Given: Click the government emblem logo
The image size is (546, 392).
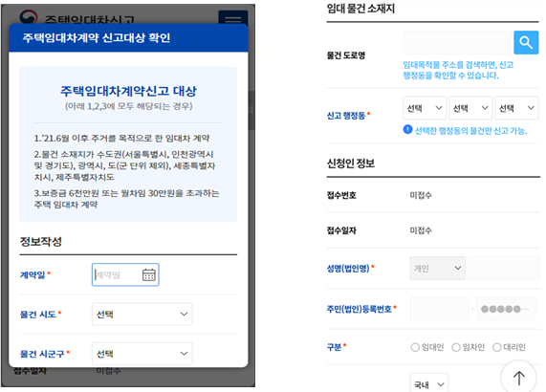Looking at the screenshot, I should click(x=29, y=16).
